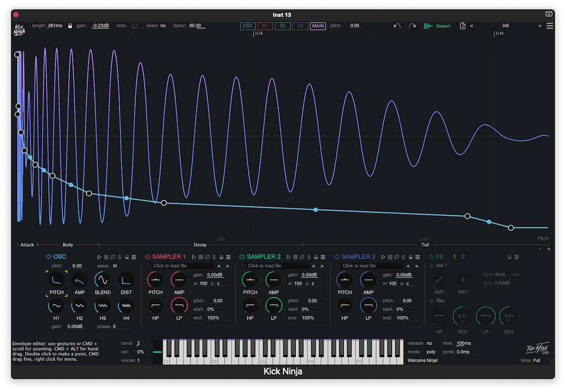
Task: Click the OSC BLEND knob
Action: click(x=102, y=280)
